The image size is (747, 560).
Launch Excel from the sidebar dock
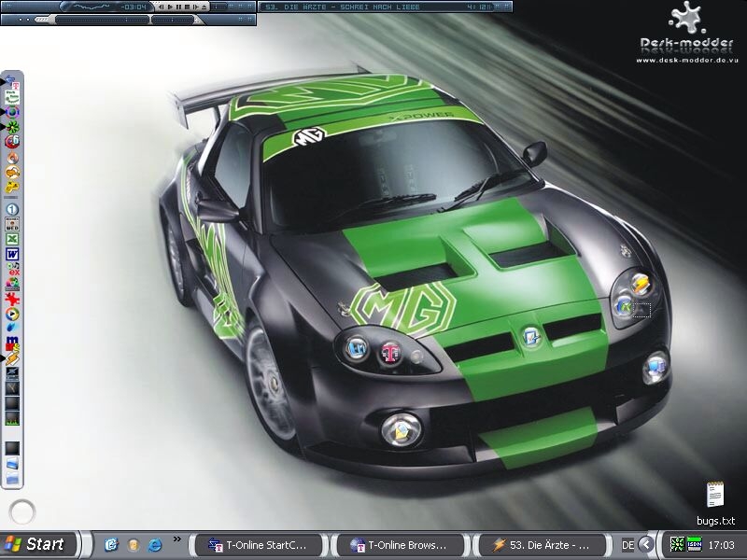click(12, 239)
